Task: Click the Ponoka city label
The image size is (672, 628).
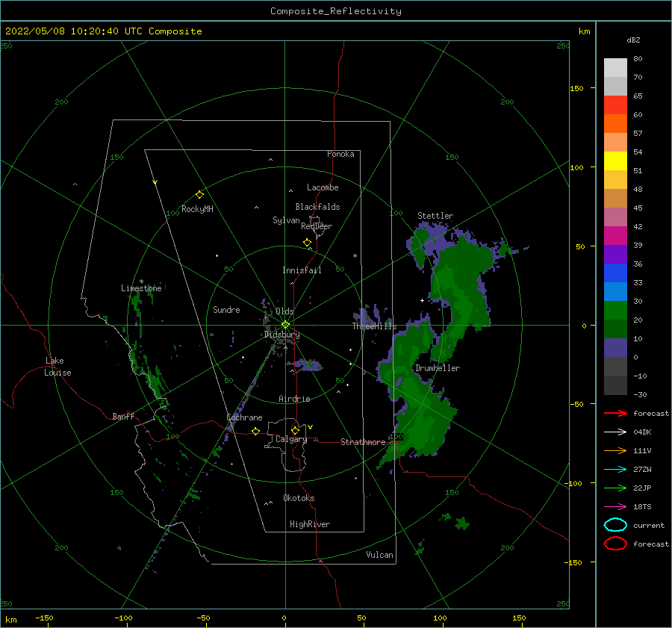Action: click(340, 154)
